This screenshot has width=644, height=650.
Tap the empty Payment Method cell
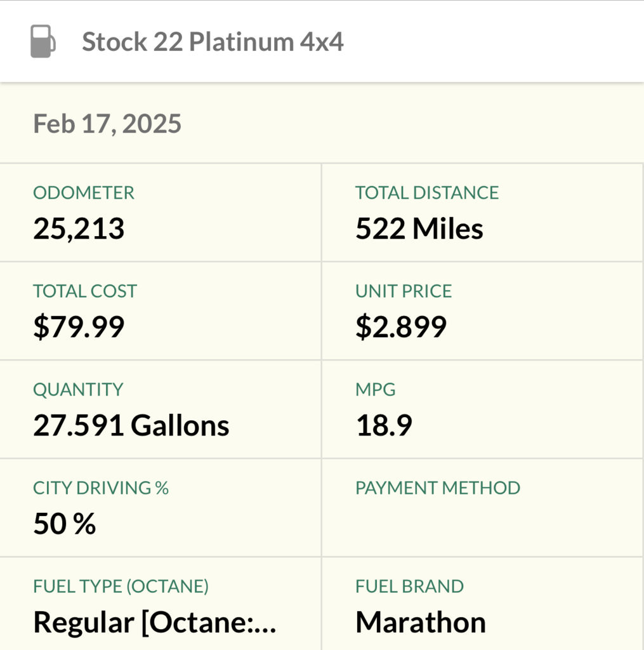click(x=482, y=507)
